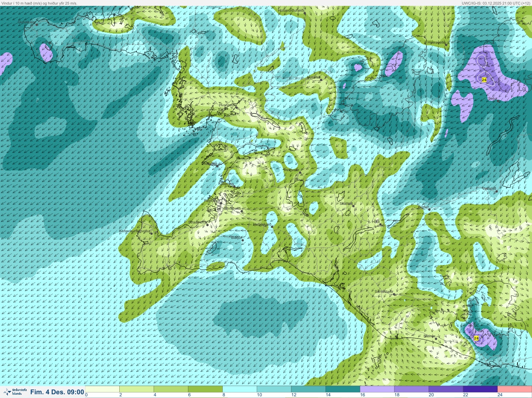Select the 2–4 m/s legend color
This screenshot has width=532, height=398.
[x=137, y=389]
